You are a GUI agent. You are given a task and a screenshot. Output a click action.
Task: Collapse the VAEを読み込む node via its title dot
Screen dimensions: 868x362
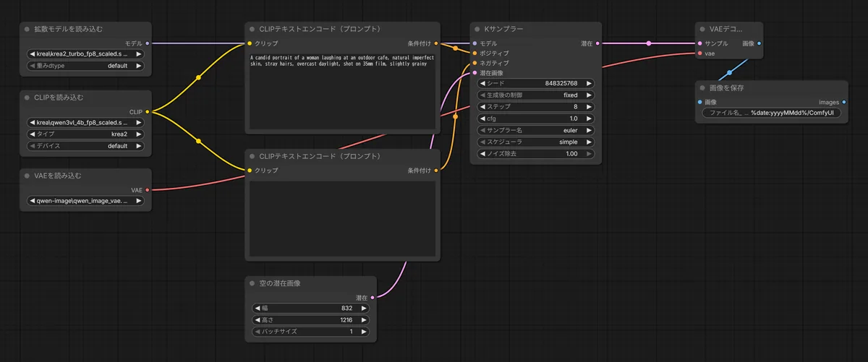click(27, 176)
